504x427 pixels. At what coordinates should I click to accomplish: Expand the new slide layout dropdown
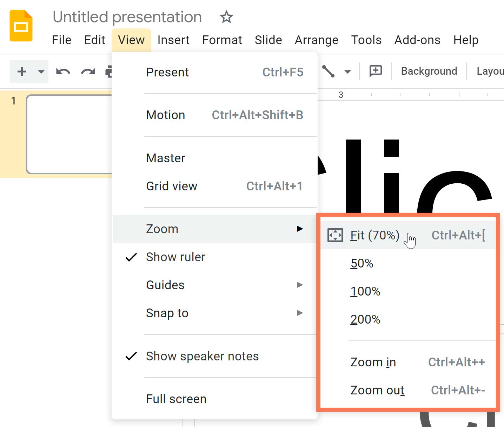point(40,71)
